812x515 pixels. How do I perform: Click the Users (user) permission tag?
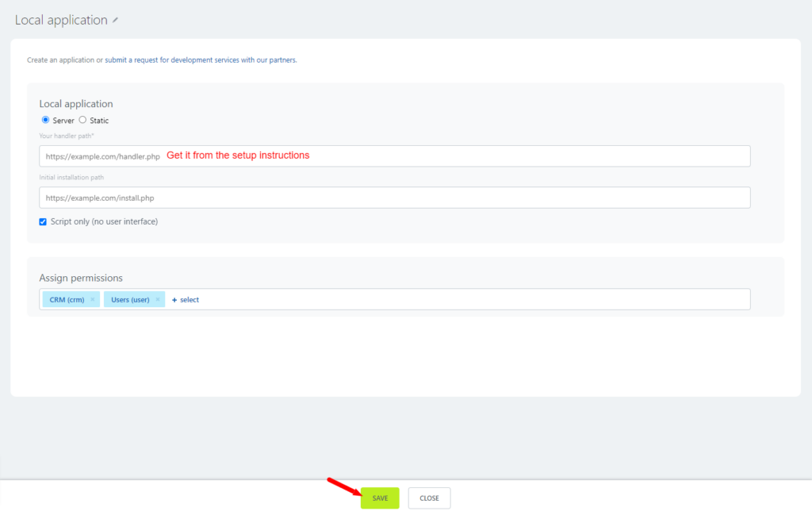(134, 299)
